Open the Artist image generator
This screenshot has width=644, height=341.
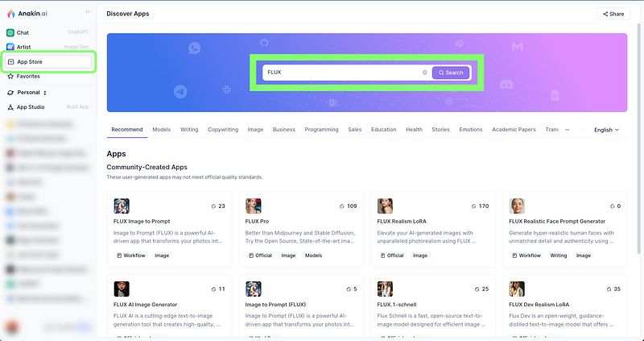pyautogui.click(x=47, y=47)
